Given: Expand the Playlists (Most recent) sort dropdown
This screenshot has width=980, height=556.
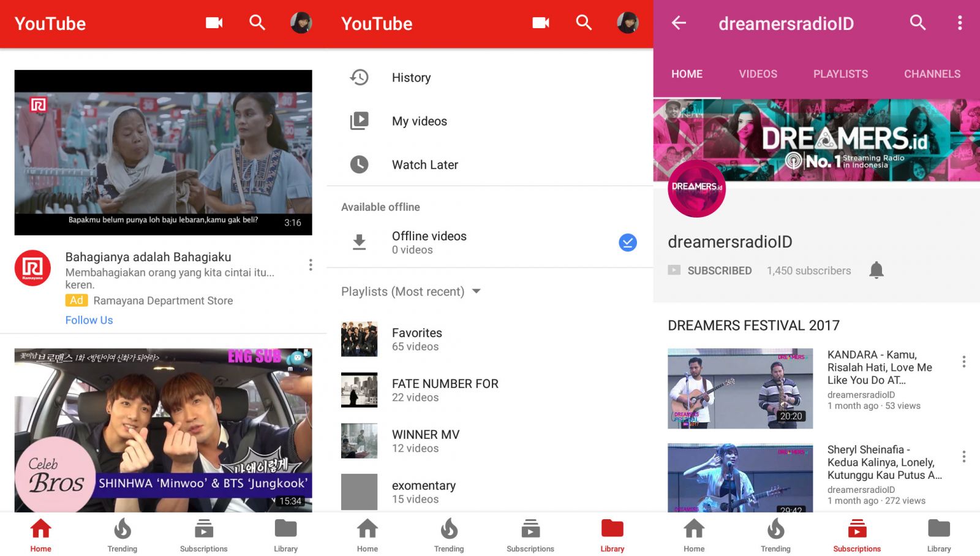Looking at the screenshot, I should [477, 291].
